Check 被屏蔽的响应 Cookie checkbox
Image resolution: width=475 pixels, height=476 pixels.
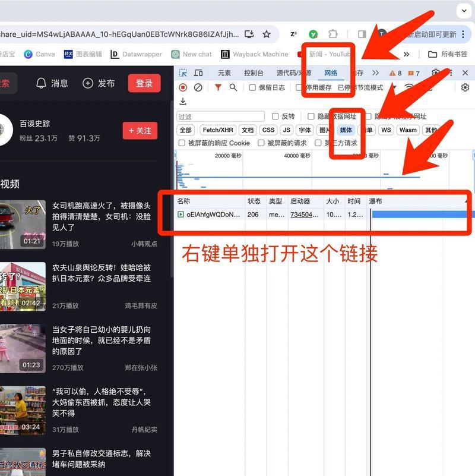182,143
